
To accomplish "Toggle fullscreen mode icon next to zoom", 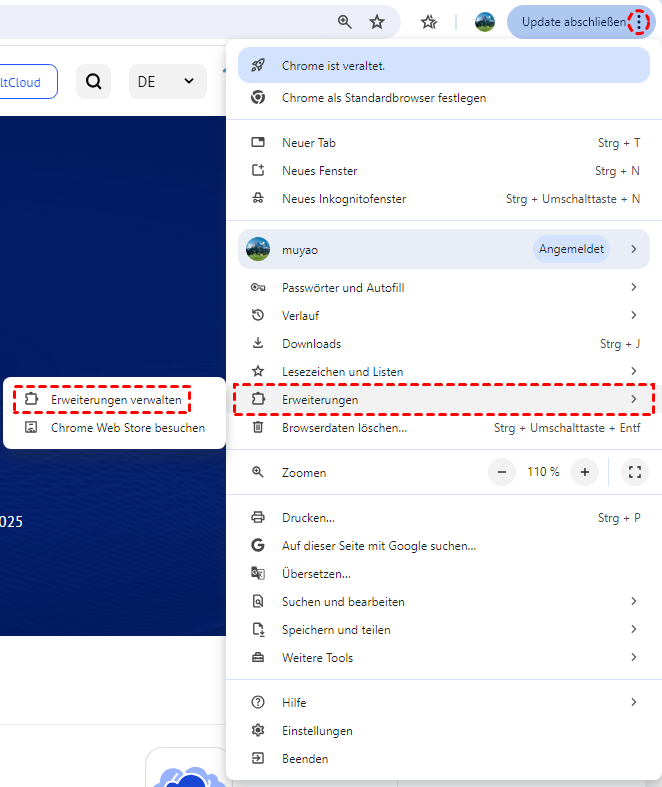I will [635, 472].
